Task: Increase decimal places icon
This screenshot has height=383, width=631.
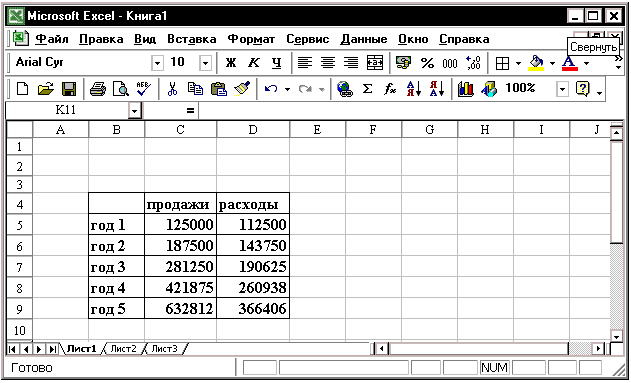Action: tap(473, 63)
